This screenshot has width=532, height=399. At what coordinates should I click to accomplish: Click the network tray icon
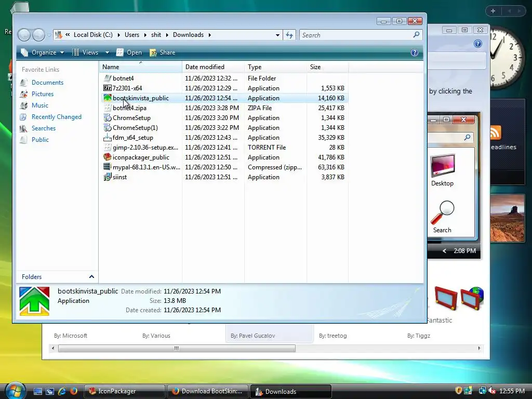coord(482,391)
